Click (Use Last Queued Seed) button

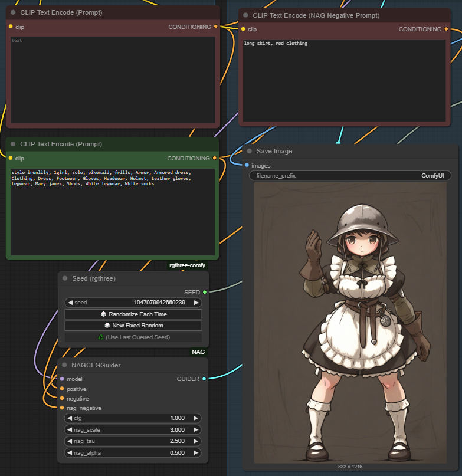pos(133,337)
